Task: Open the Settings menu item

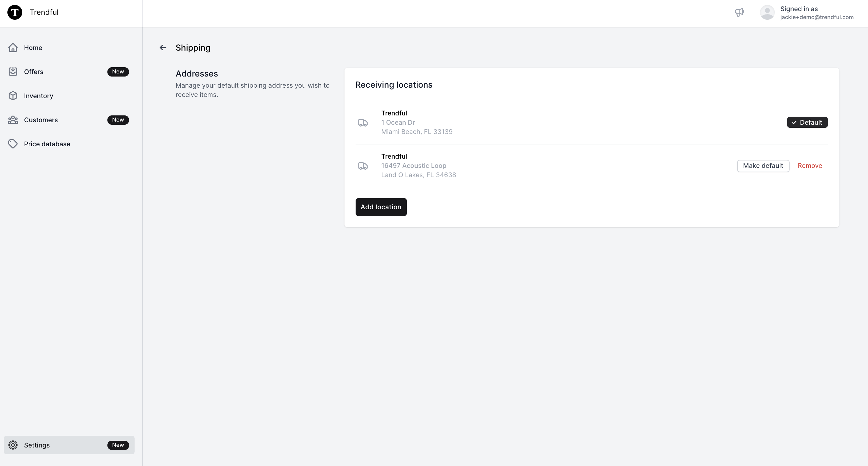Action: [69, 445]
